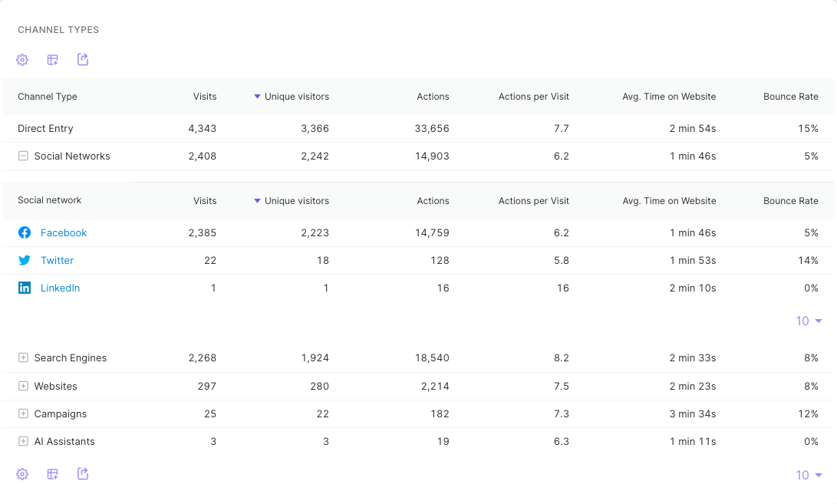
Task: Click the Facebook logo icon
Action: [x=25, y=232]
